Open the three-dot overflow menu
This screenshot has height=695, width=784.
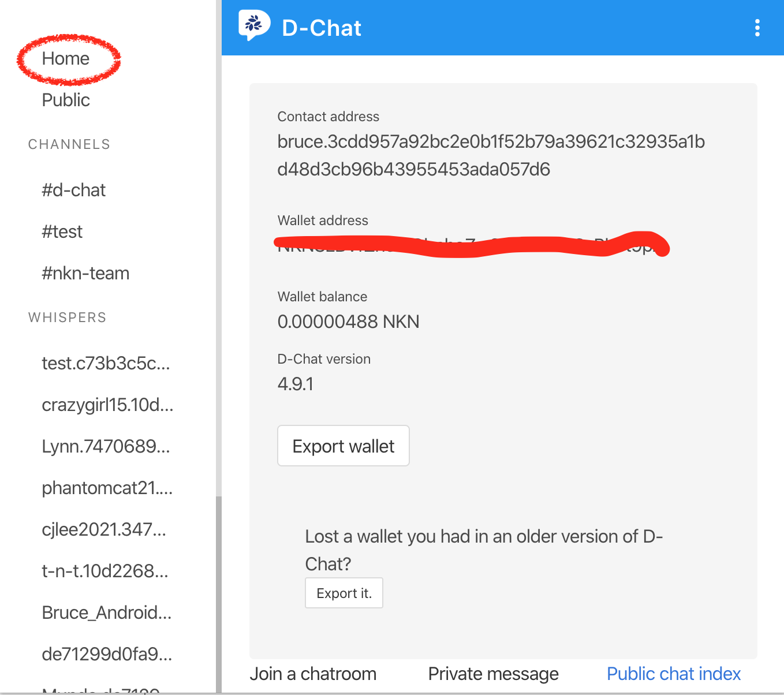(757, 28)
